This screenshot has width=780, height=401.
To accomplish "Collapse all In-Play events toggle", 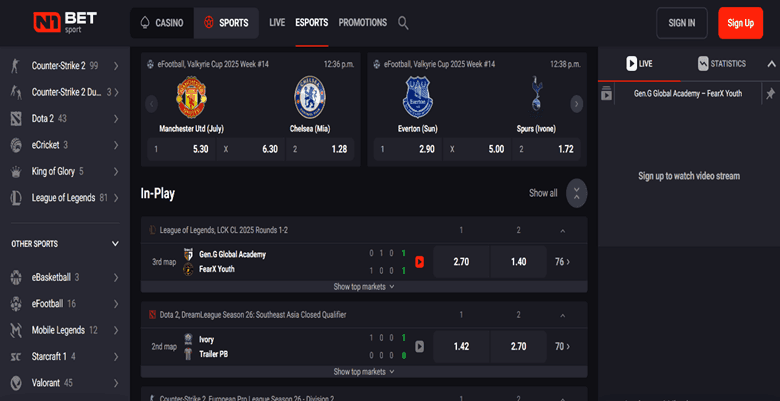I will click(576, 193).
